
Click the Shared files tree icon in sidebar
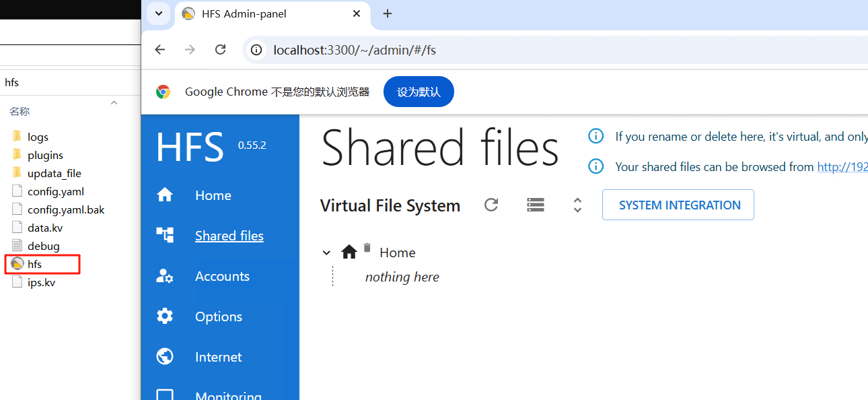coord(165,235)
